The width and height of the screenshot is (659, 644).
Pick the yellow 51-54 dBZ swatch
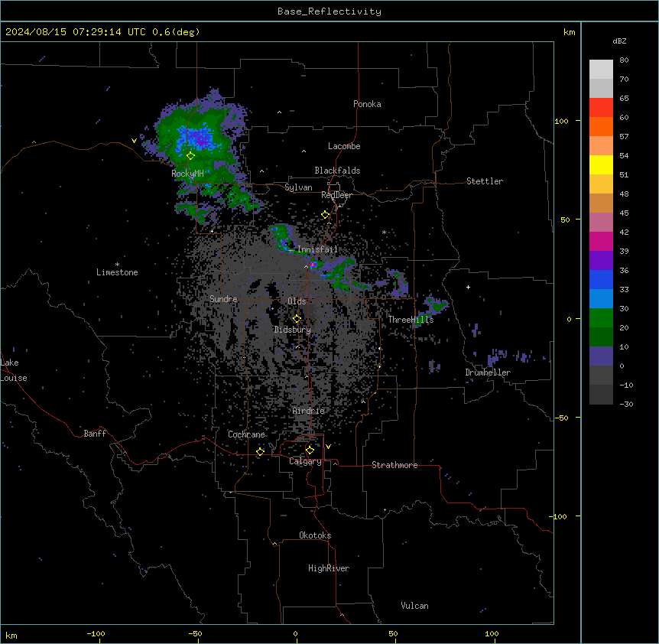tap(601, 164)
